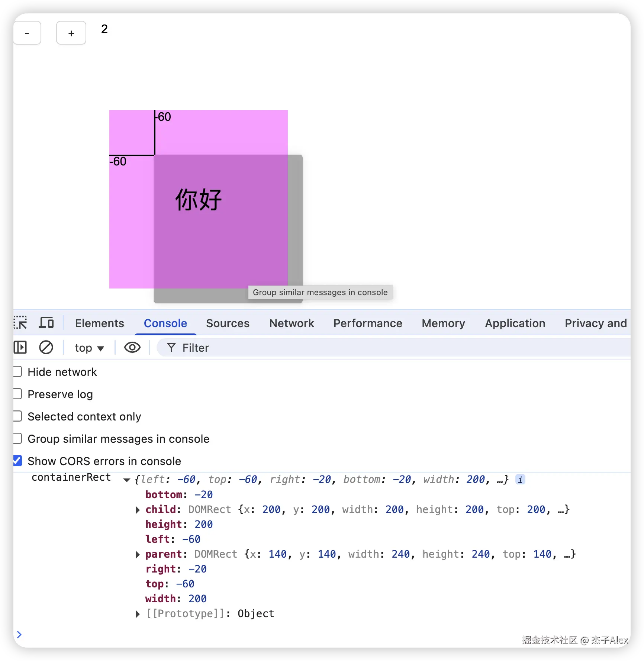
Task: Toggle the device toolbar icon
Action: tap(46, 323)
